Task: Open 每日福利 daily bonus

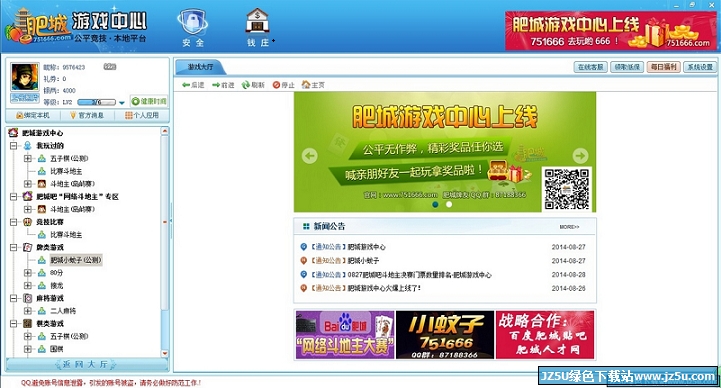Action: tap(664, 67)
